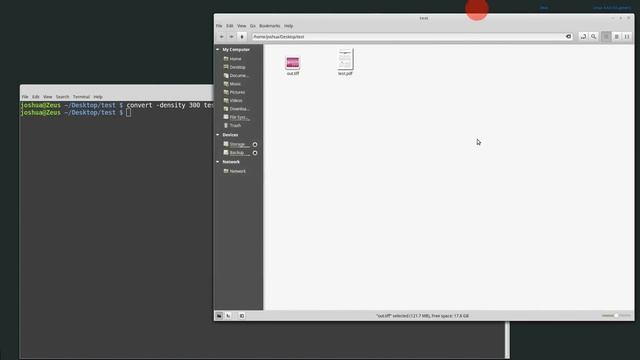This screenshot has width=640, height=360.
Task: Toggle the location entry mode icon
Action: pyautogui.click(x=583, y=37)
